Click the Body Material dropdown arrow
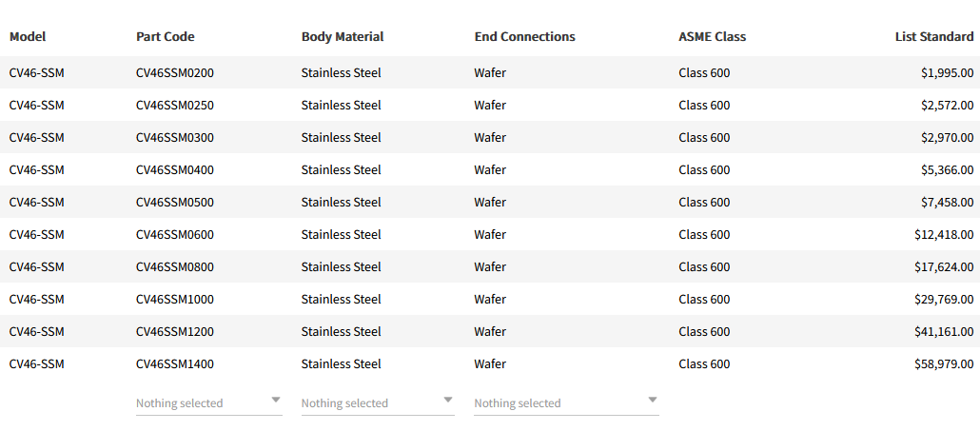 [x=448, y=401]
